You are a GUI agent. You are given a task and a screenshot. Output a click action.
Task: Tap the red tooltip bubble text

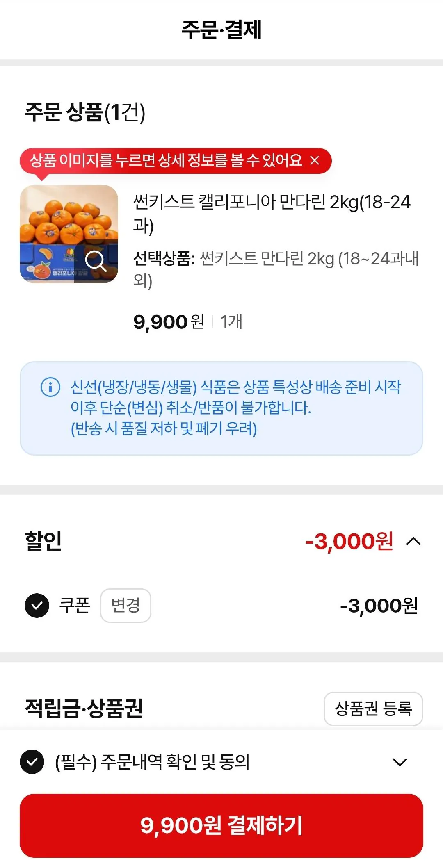click(166, 160)
